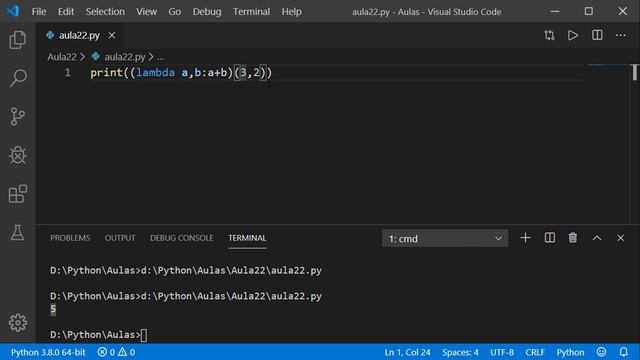Change encoding via UTF-8
The width and height of the screenshot is (640, 360).
click(x=502, y=352)
